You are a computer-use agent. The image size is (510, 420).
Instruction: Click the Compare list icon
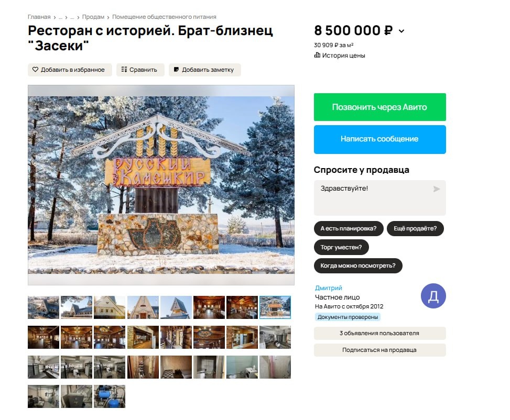124,70
